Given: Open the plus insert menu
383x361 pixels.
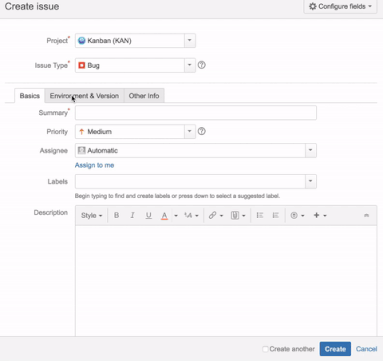Looking at the screenshot, I should (320, 215).
